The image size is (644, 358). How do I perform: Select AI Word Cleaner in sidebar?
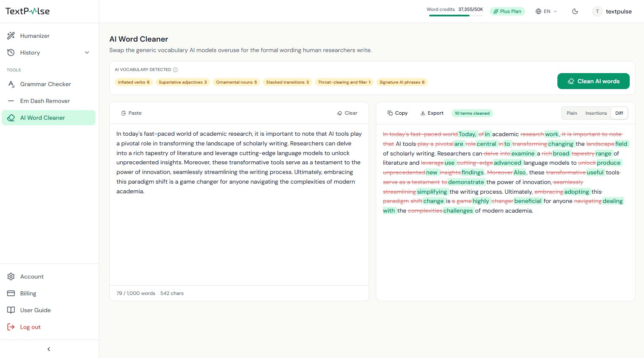point(48,118)
